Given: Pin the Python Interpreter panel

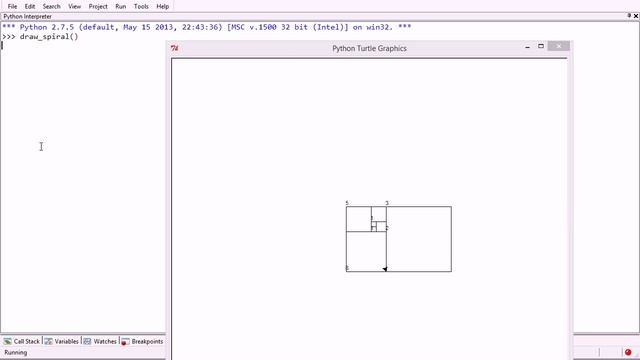Looking at the screenshot, I should pos(629,16).
